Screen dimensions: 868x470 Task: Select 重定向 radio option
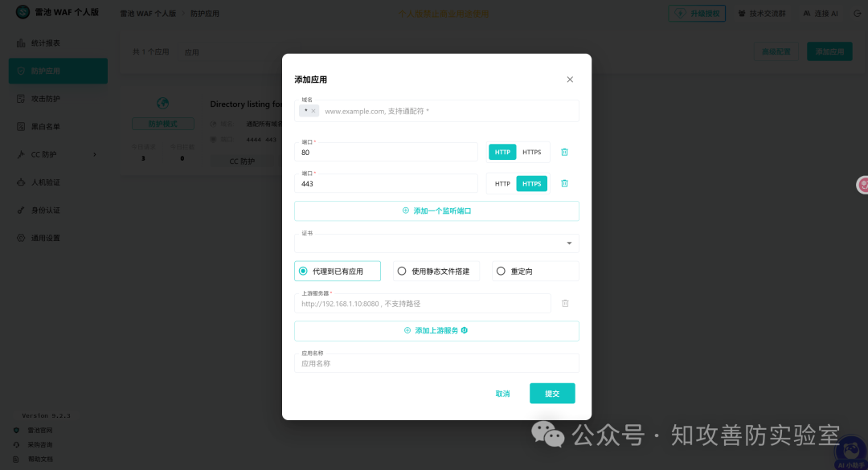534,272
